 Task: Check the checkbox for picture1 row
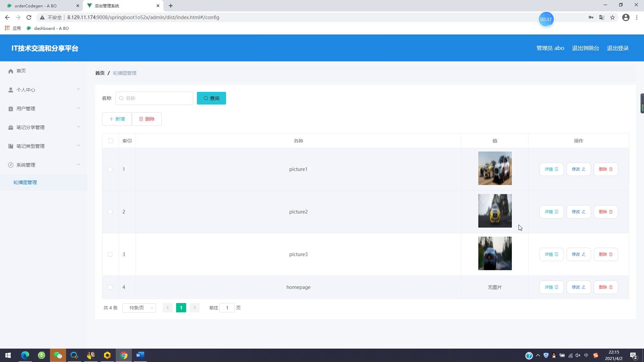pyautogui.click(x=110, y=169)
